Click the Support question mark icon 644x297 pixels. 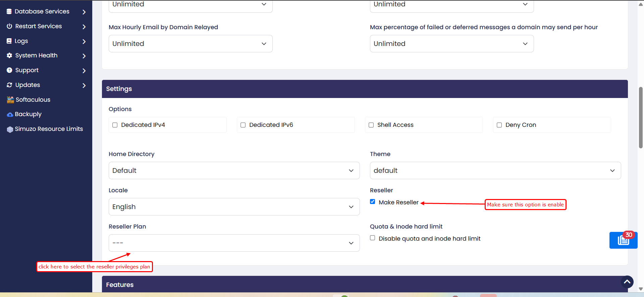point(9,70)
